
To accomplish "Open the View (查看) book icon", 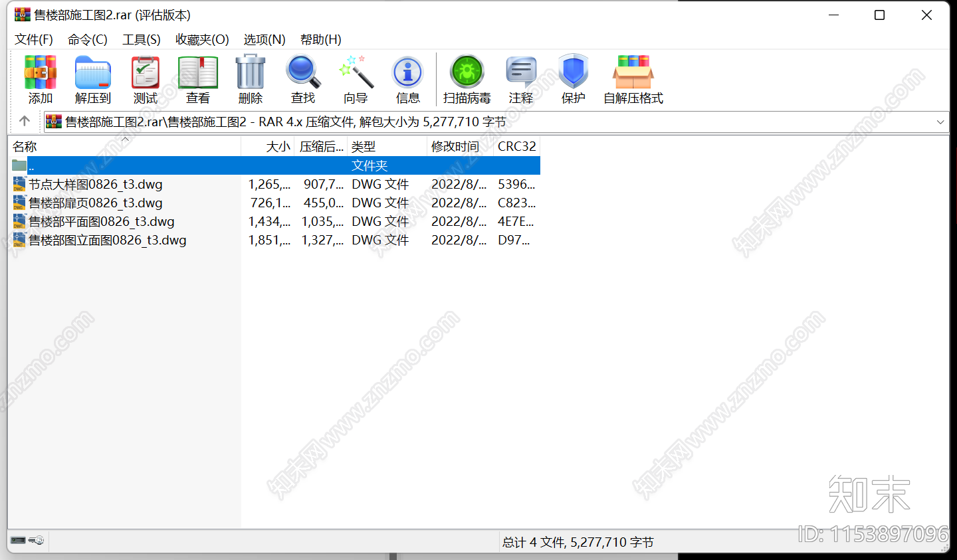I will coord(197,72).
